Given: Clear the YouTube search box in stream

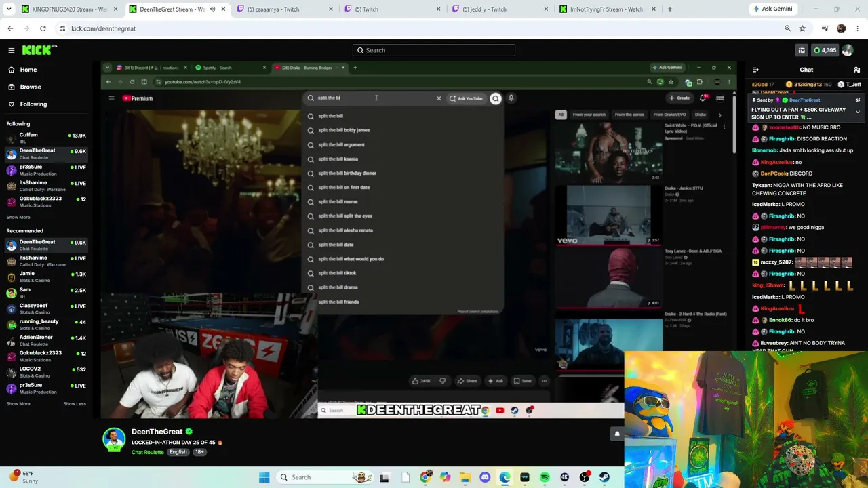Looking at the screenshot, I should click(439, 98).
